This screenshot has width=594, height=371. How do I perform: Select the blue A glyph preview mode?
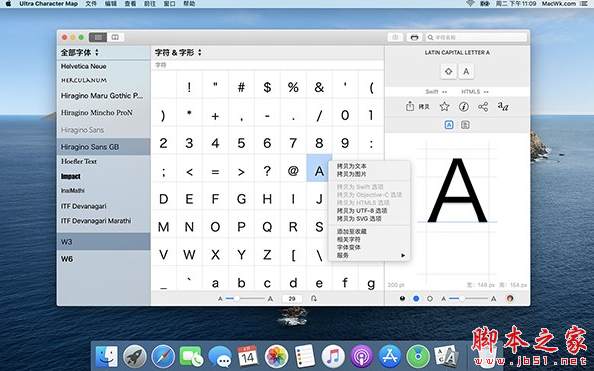(x=449, y=125)
